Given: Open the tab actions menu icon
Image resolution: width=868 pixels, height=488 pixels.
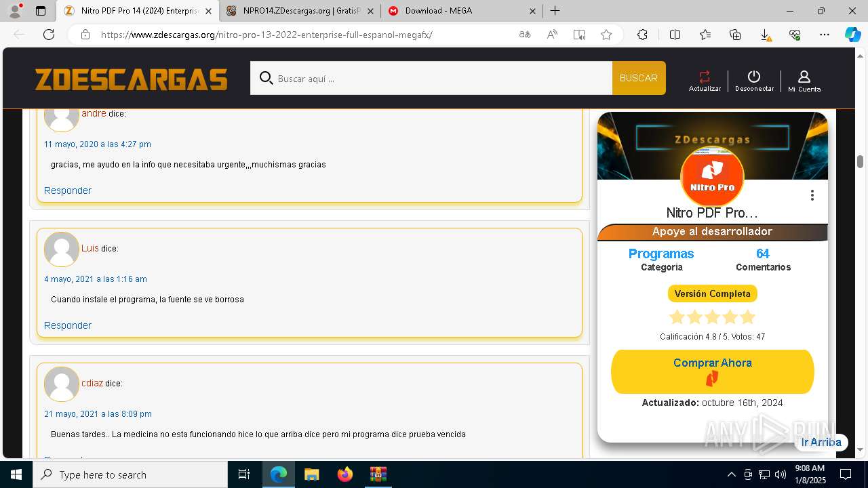Looking at the screenshot, I should tap(41, 11).
